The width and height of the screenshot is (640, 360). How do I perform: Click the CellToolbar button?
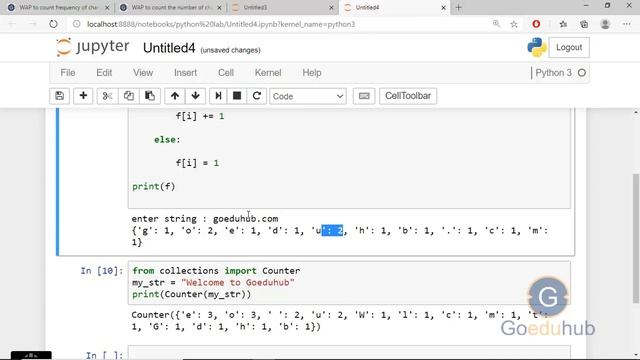pyautogui.click(x=408, y=96)
